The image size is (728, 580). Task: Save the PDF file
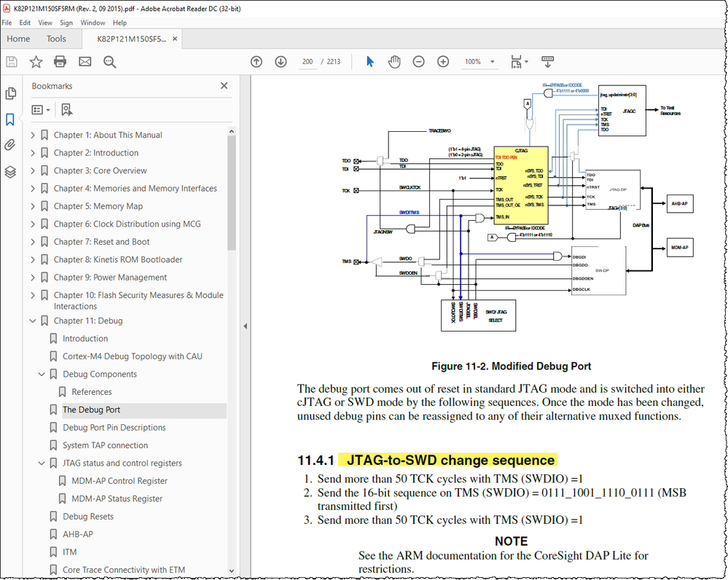pos(10,62)
